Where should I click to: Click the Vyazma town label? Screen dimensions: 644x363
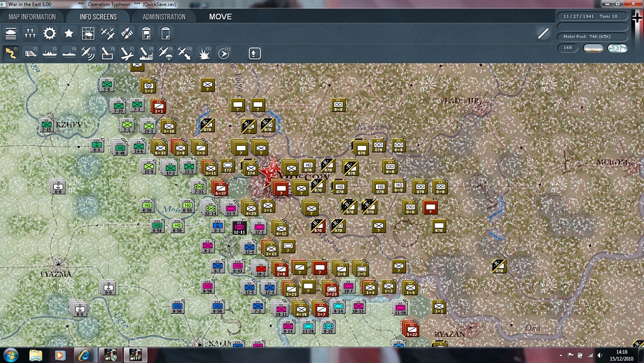pyautogui.click(x=56, y=274)
